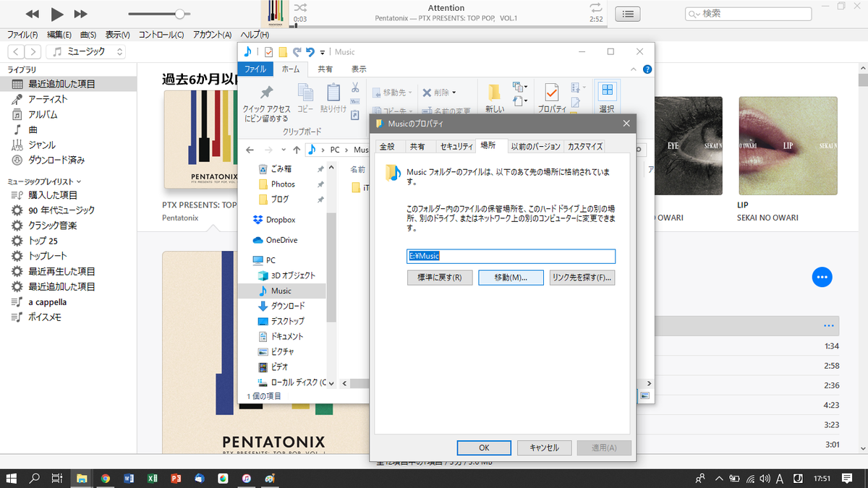Viewport: 868px width, 488px height.
Task: Click the scissors cut icon in the ribbon
Action: tap(355, 87)
